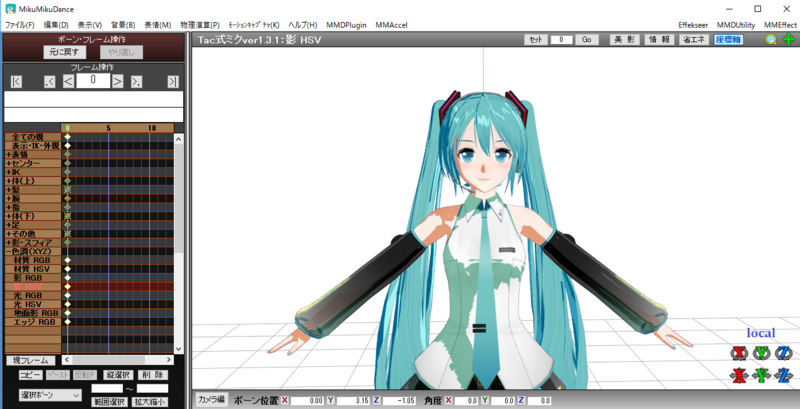Viewport: 800px width, 409px height.
Task: Click the セット set button
Action: pos(536,40)
